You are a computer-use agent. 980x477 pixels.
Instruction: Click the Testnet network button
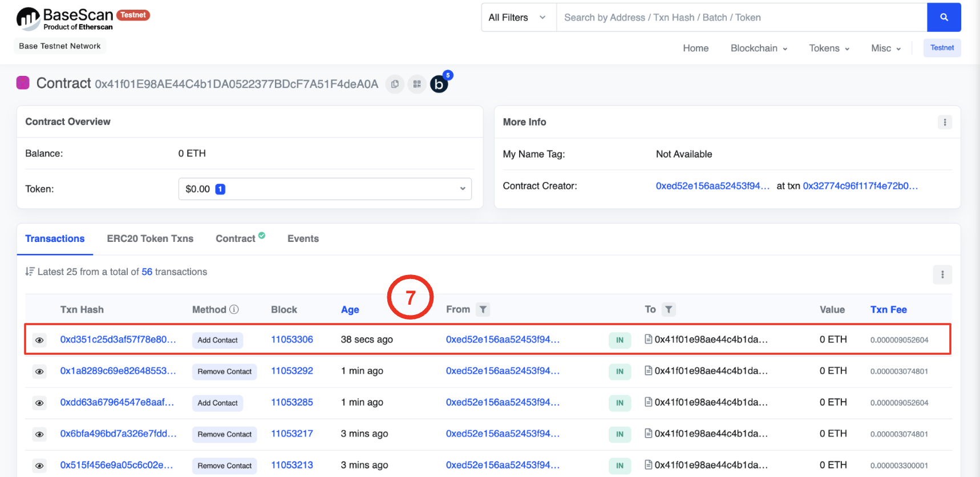click(942, 48)
